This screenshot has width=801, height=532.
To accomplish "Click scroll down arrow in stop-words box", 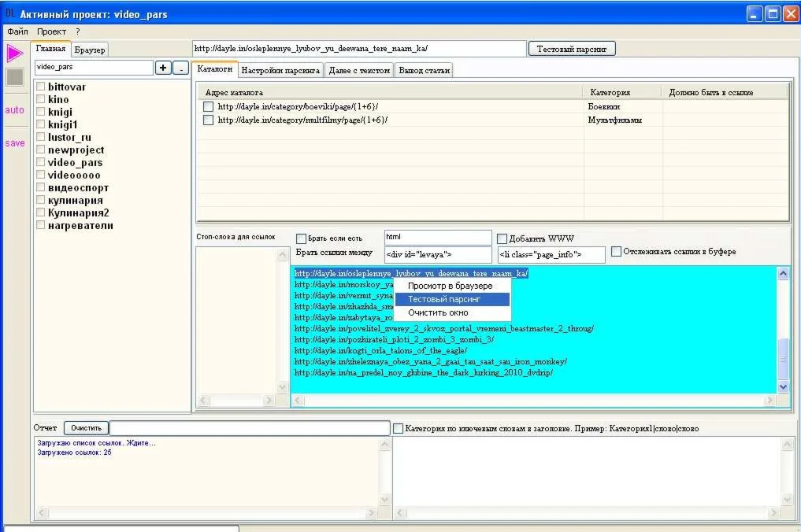I will pyautogui.click(x=283, y=387).
